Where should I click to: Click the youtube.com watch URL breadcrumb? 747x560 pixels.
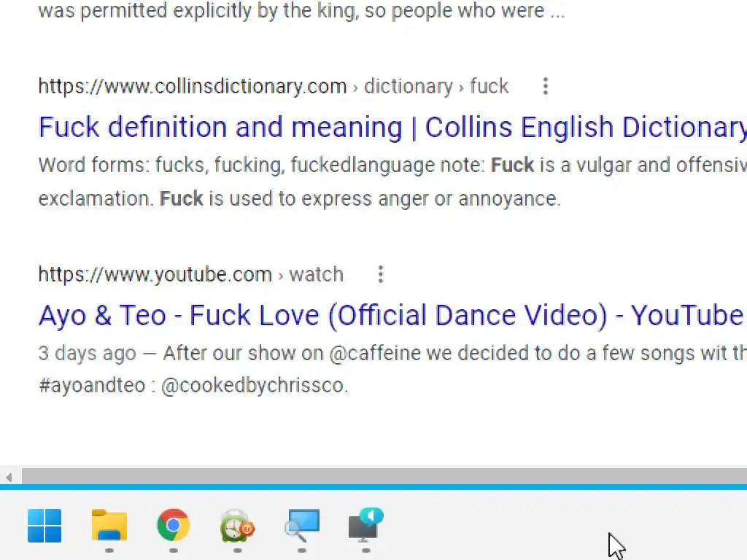click(x=190, y=274)
